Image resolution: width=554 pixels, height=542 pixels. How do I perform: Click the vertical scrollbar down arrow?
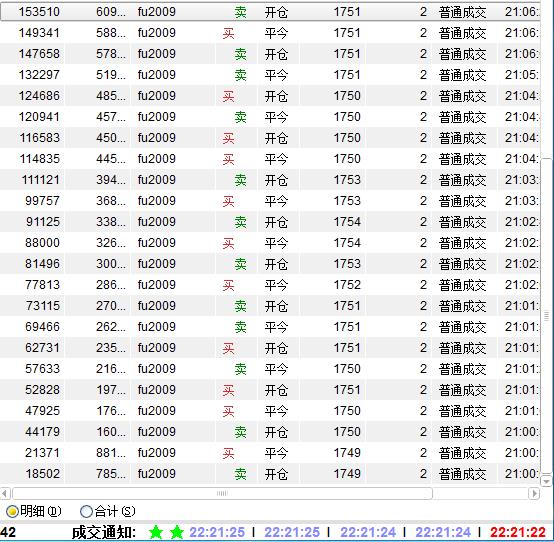point(547,481)
